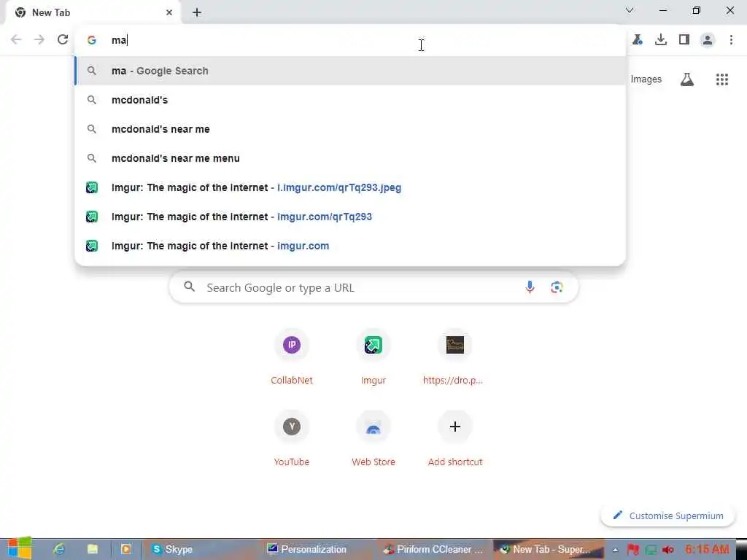Pick the "mcdonald's near me" suggestion
Viewport: 747px width, 560px height.
(x=350, y=129)
